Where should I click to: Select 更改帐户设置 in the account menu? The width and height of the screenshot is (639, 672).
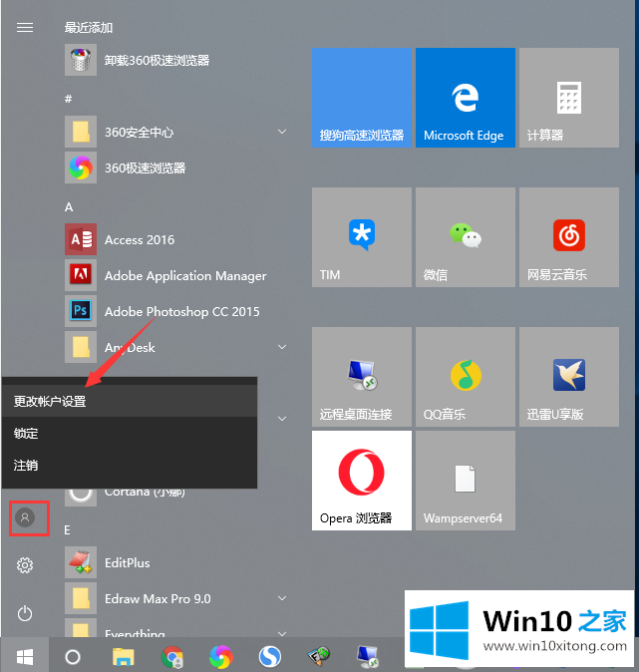coord(130,401)
